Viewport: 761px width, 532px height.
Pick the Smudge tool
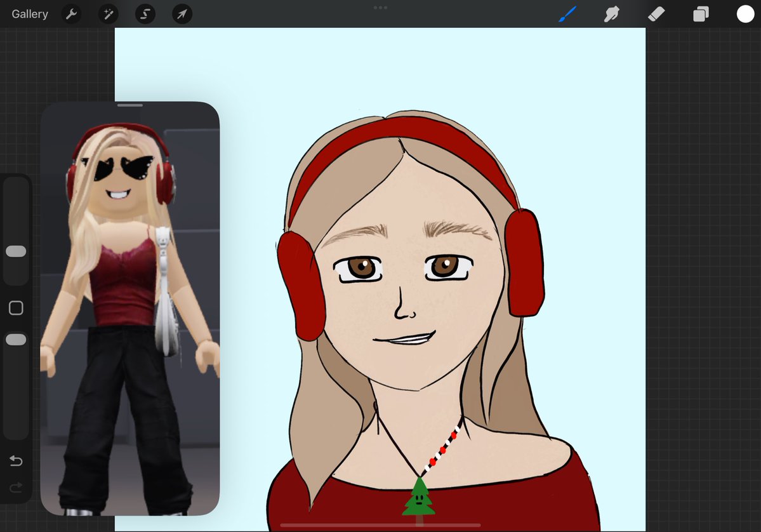tap(611, 13)
